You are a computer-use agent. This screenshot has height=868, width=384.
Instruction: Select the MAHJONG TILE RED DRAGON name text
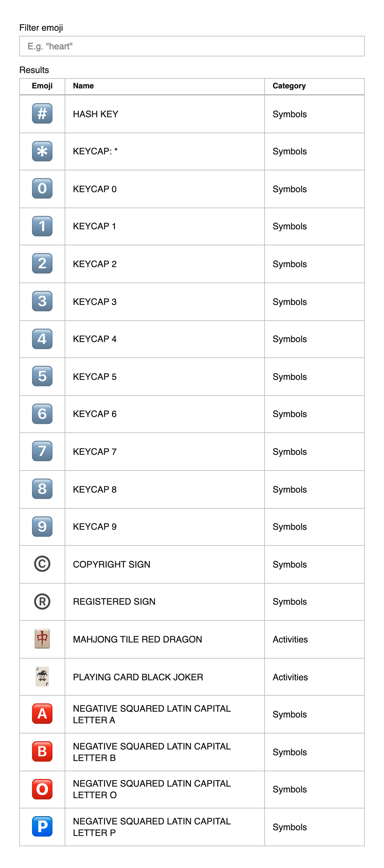coord(137,639)
